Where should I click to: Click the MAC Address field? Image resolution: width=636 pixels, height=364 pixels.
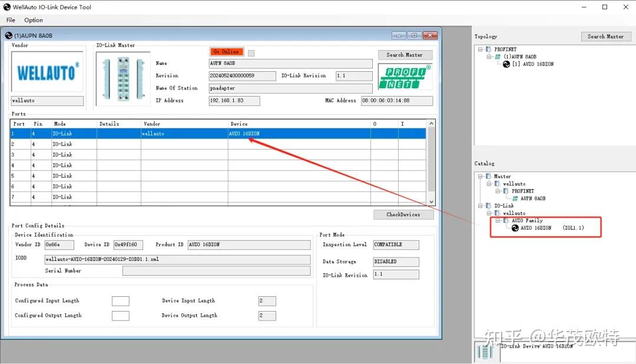pyautogui.click(x=397, y=101)
